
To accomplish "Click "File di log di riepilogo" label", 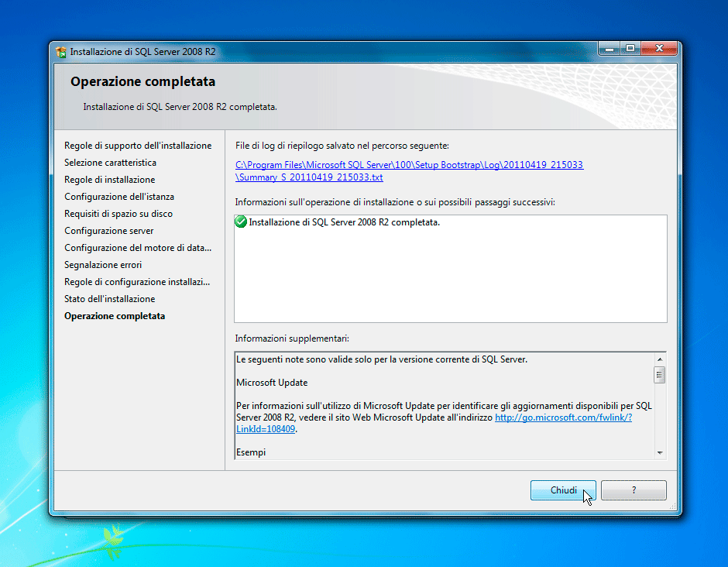I will click(x=342, y=146).
